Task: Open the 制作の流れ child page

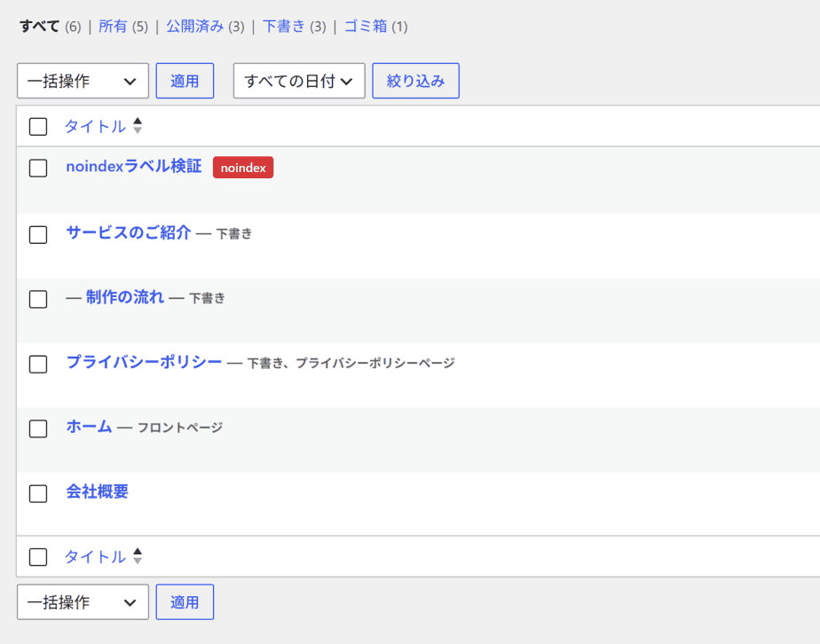Action: tap(125, 297)
